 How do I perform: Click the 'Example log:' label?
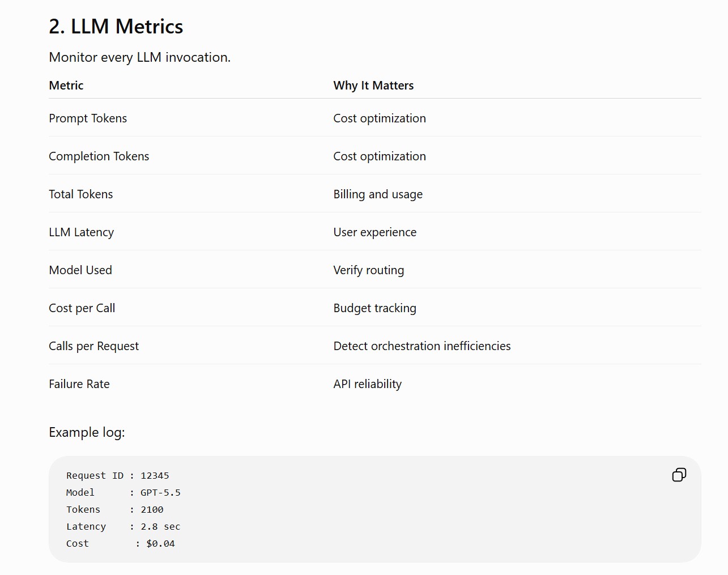(87, 432)
